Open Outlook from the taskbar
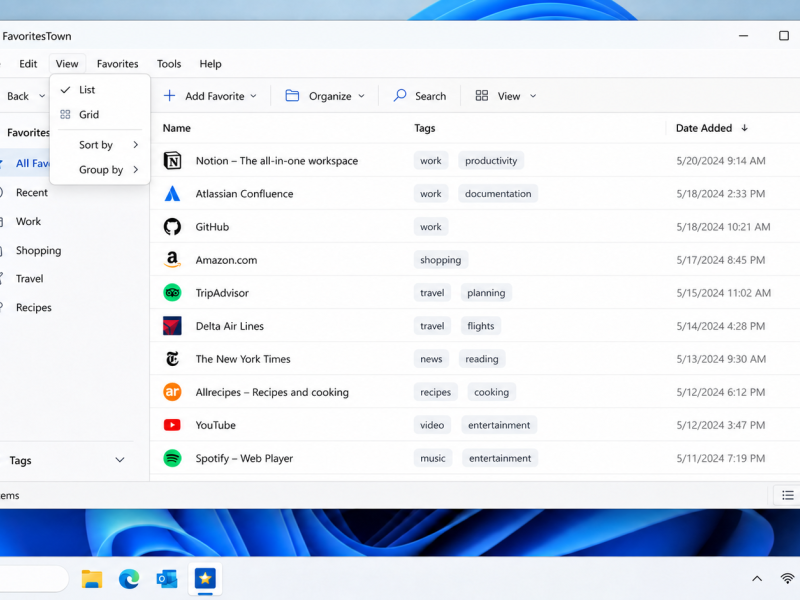800x600 pixels. 167,579
